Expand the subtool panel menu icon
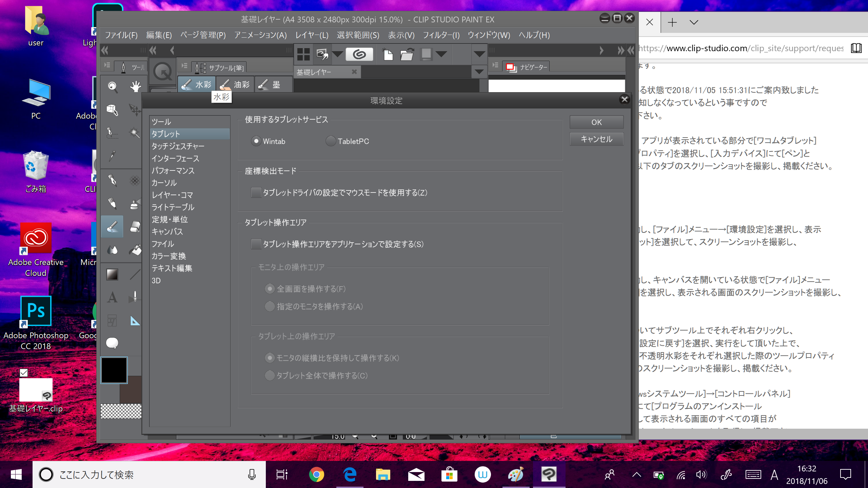 click(x=184, y=66)
